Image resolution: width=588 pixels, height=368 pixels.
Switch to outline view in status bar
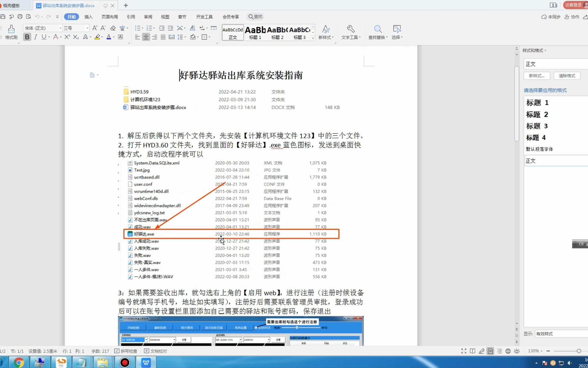499,351
